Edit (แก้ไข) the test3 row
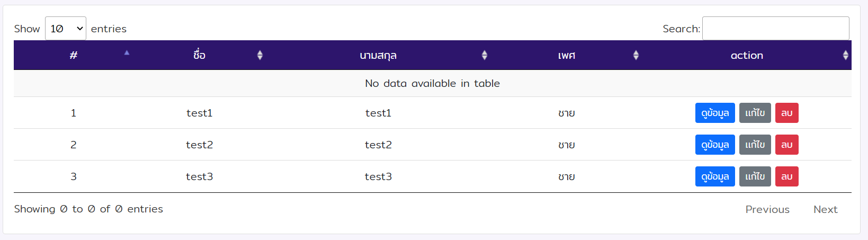 (x=755, y=176)
